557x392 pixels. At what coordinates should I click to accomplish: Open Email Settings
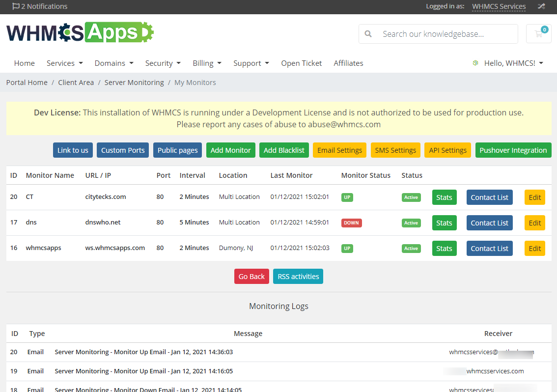pyautogui.click(x=339, y=150)
